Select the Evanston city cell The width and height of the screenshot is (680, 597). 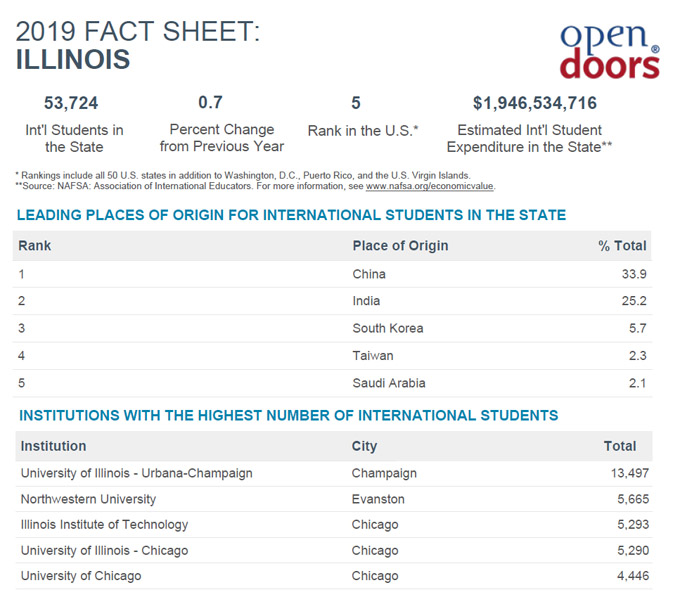click(378, 499)
